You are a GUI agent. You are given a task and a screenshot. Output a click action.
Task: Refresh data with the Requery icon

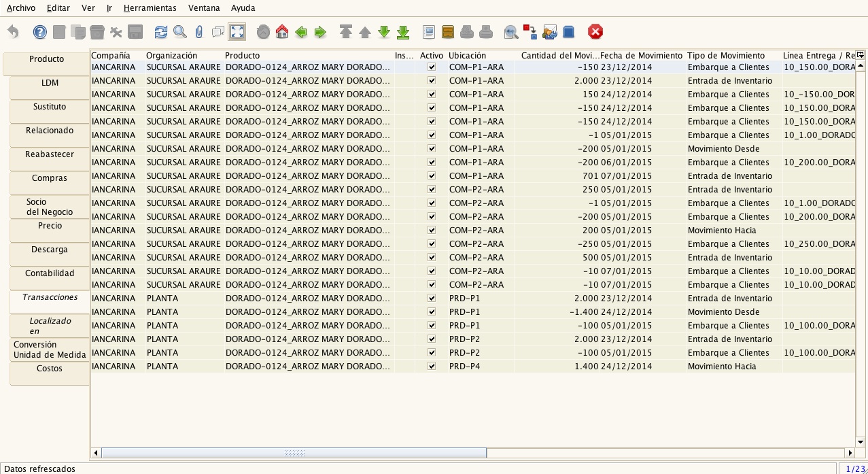tap(161, 32)
